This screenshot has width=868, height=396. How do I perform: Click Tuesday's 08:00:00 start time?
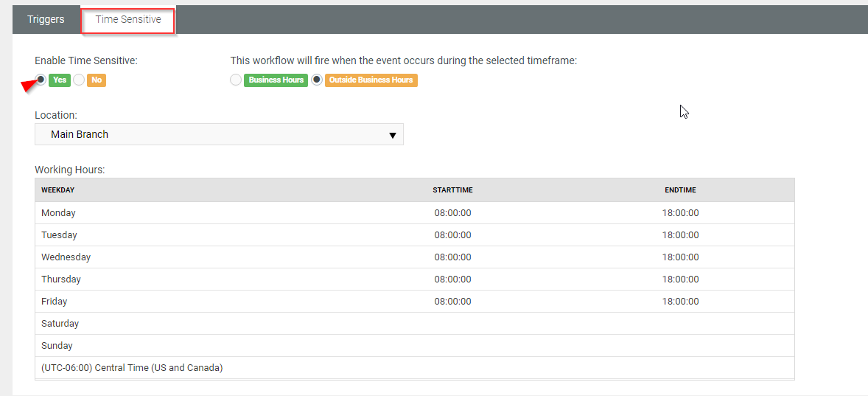pyautogui.click(x=453, y=235)
